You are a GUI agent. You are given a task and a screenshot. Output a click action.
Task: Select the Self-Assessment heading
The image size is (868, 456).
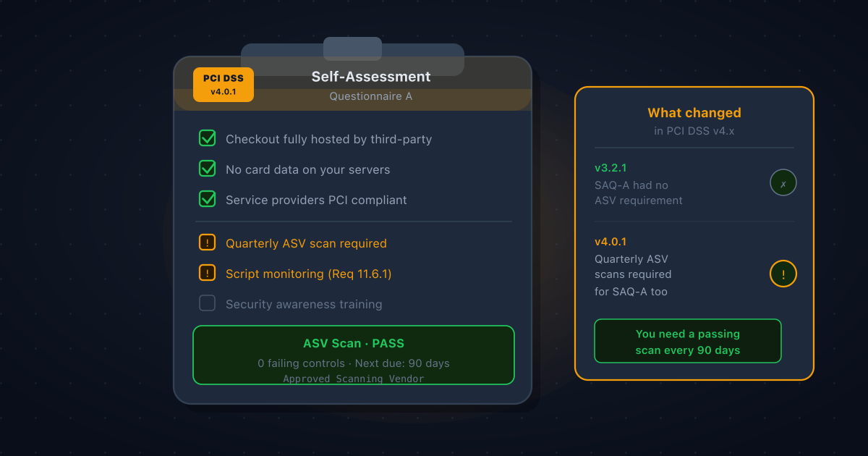click(x=371, y=76)
